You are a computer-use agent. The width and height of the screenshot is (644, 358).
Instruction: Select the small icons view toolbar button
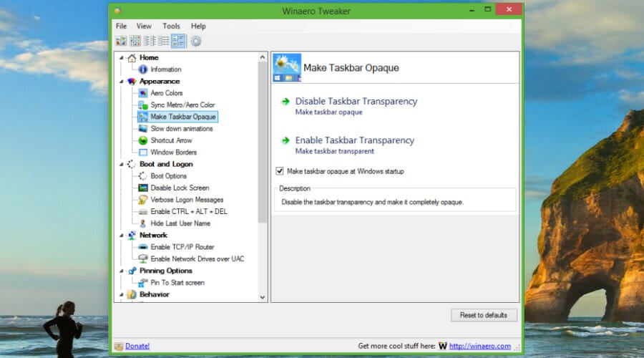point(135,41)
